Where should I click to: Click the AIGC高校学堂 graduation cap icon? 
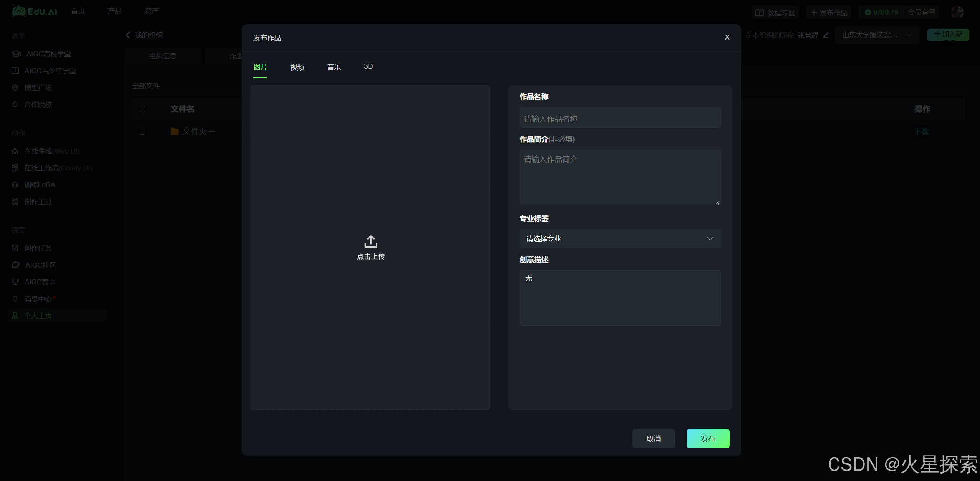[16, 54]
